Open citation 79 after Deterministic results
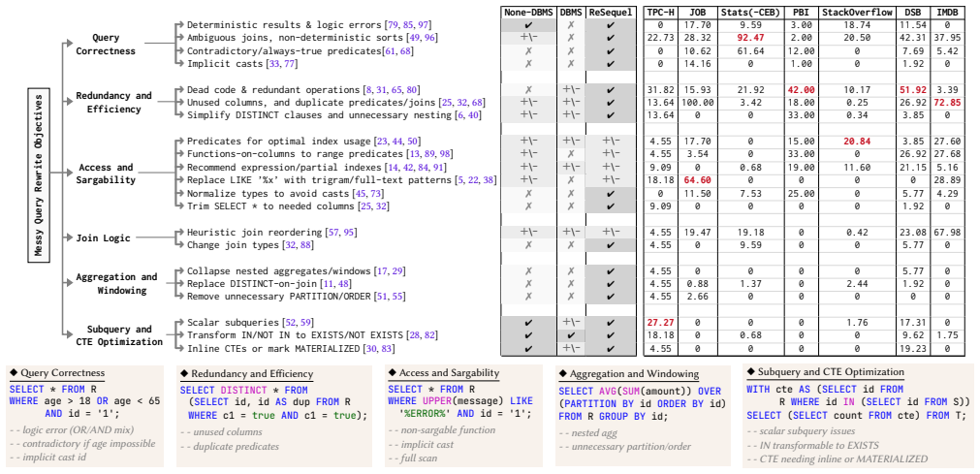 tap(392, 25)
